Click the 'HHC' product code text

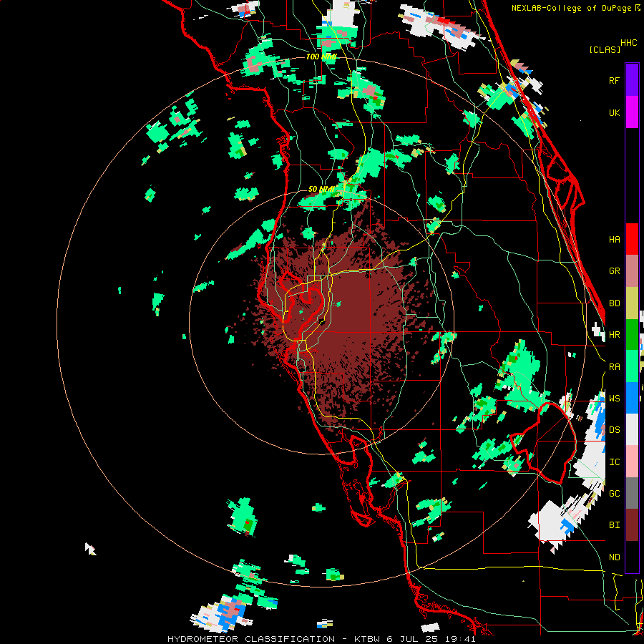pyautogui.click(x=628, y=43)
